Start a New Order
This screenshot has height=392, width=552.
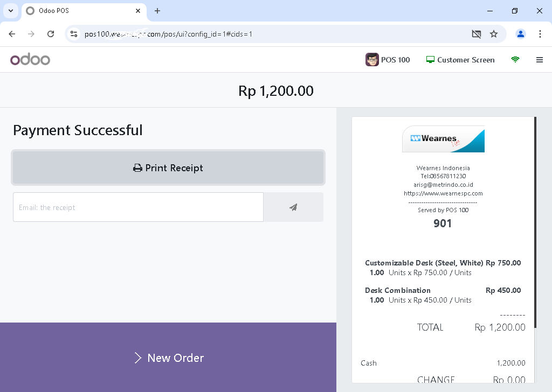[168, 357]
